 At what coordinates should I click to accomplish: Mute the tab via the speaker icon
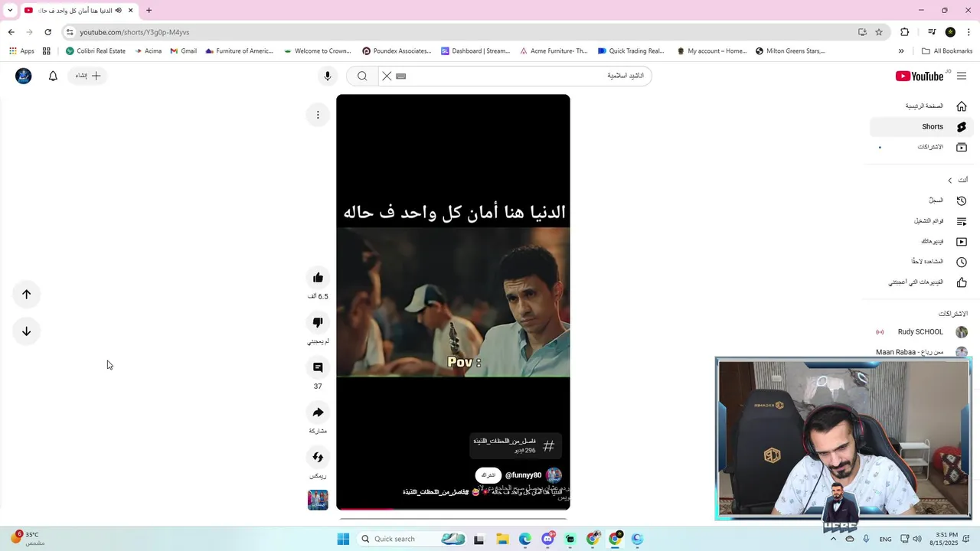(119, 10)
